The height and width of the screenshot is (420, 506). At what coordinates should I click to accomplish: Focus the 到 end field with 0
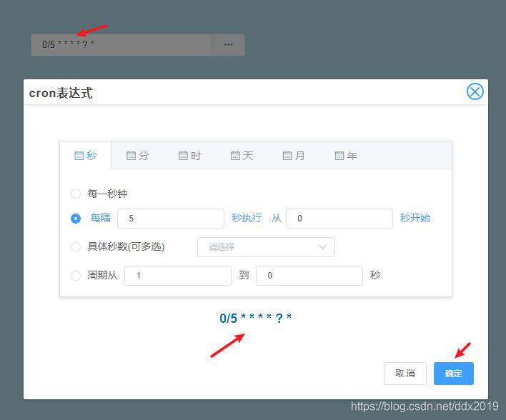(309, 276)
